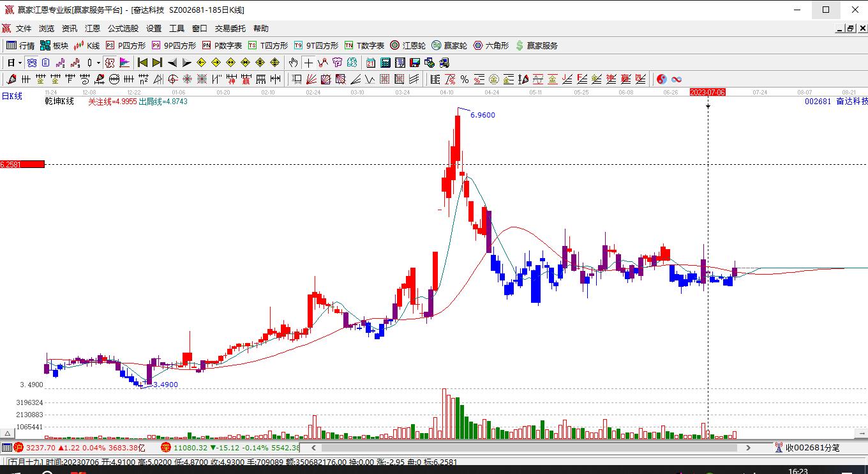This screenshot has height=474, width=868.
Task: Open the 设置 menu
Action: click(154, 29)
